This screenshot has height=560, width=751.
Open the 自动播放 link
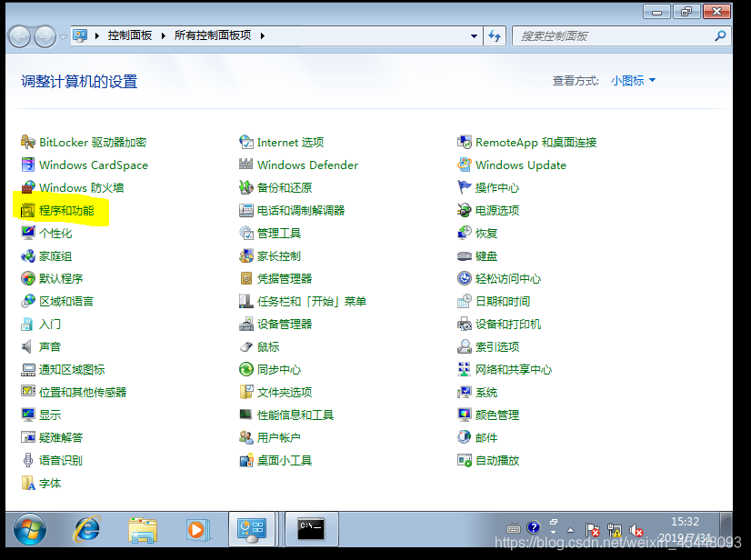pos(497,460)
